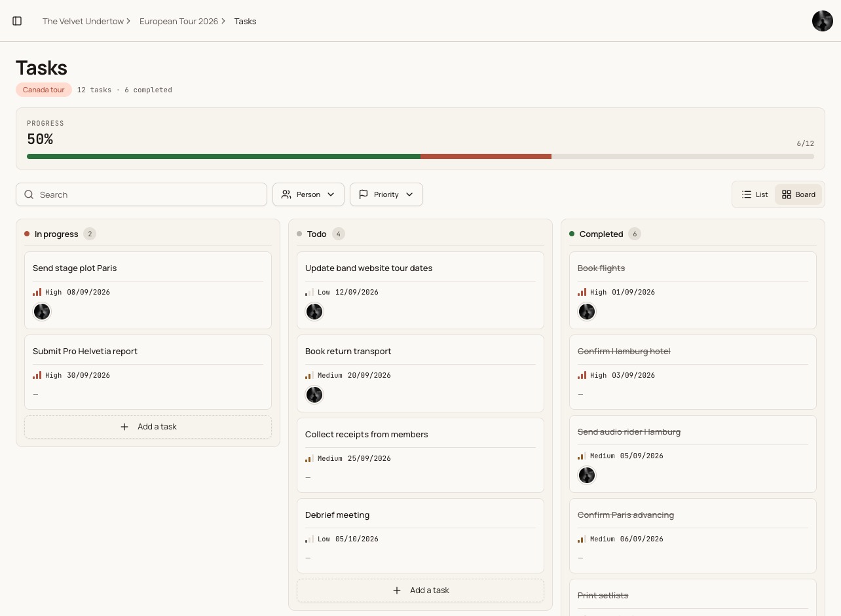Viewport: 841px width, 616px height.
Task: Click High priority bars on Confirm Hamburg hotel
Action: click(x=582, y=375)
